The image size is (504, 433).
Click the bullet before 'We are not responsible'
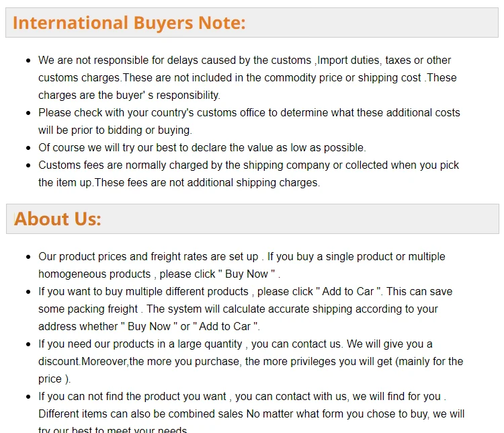tap(28, 61)
